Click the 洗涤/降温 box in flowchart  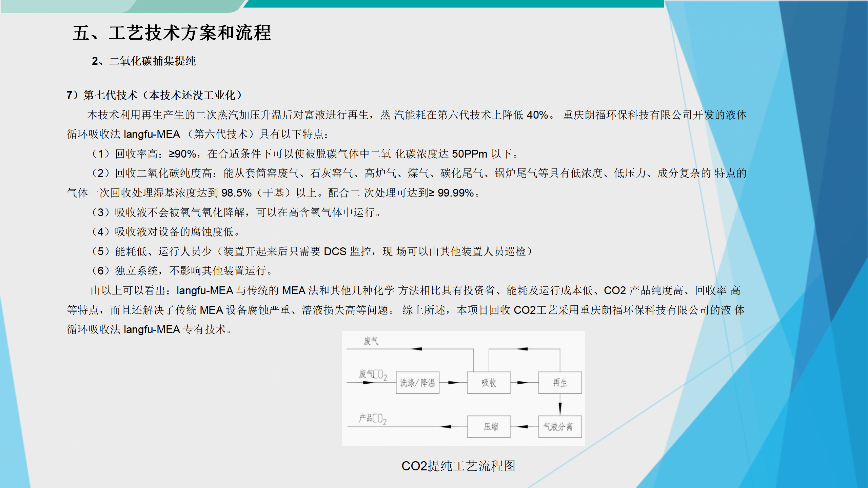pyautogui.click(x=417, y=383)
